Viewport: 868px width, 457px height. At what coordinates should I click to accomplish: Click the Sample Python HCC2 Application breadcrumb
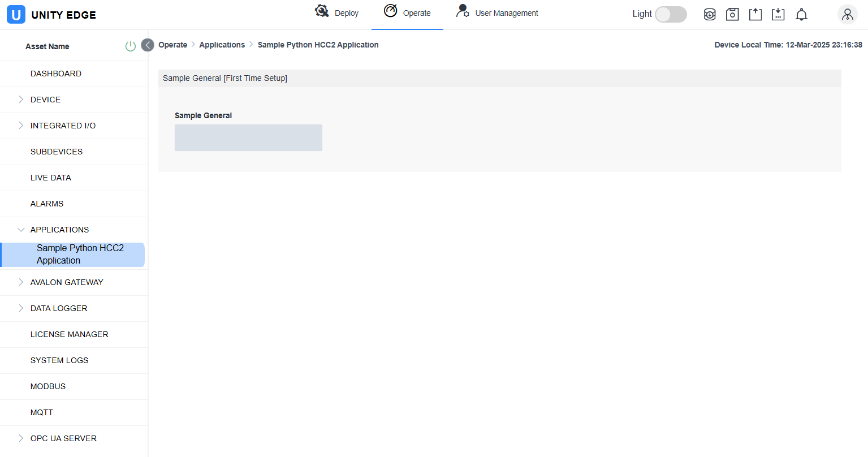click(318, 45)
